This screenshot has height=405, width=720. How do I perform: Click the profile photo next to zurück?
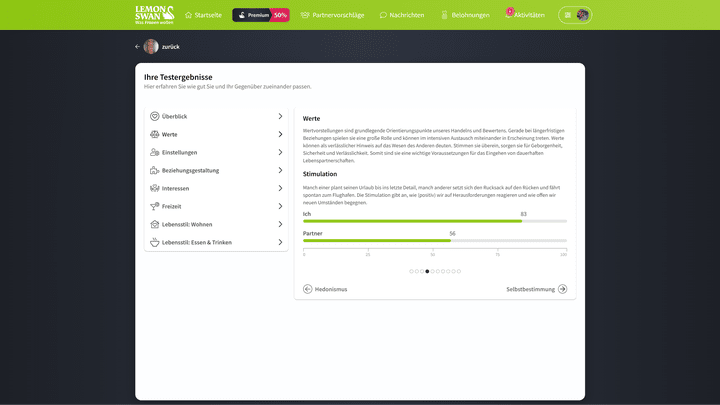point(151,47)
